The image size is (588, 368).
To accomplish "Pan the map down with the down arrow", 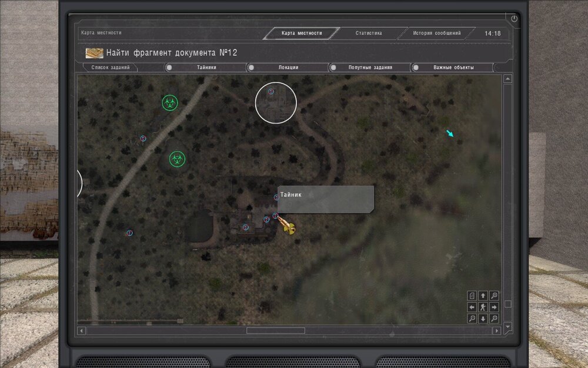I will pyautogui.click(x=483, y=319).
